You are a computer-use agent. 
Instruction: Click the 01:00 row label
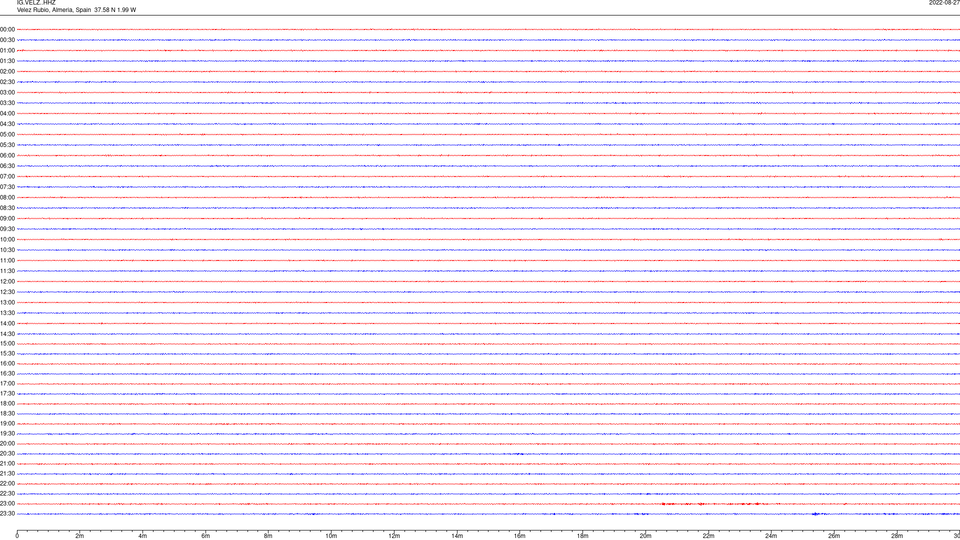coord(7,50)
